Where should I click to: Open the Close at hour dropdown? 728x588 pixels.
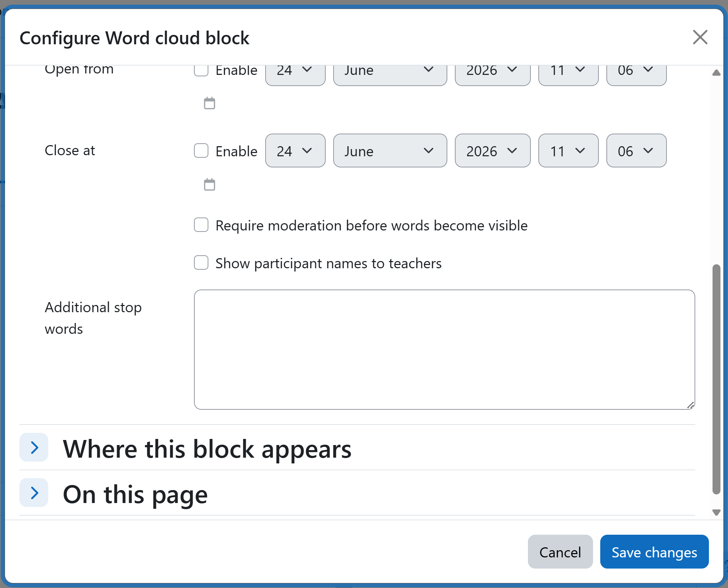pos(569,151)
